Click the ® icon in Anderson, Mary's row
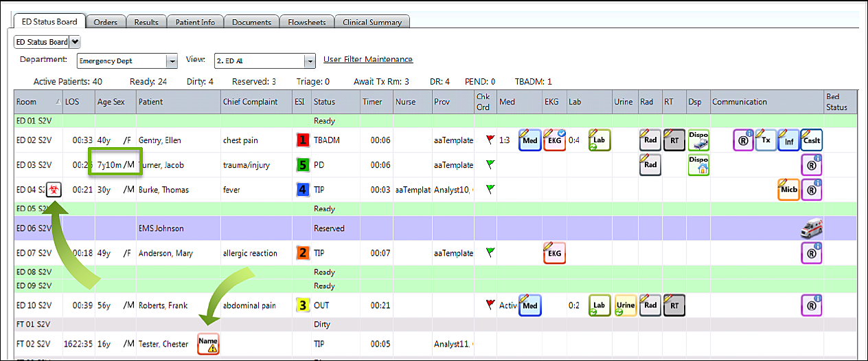Viewport: 868px width, 361px height. point(812,253)
